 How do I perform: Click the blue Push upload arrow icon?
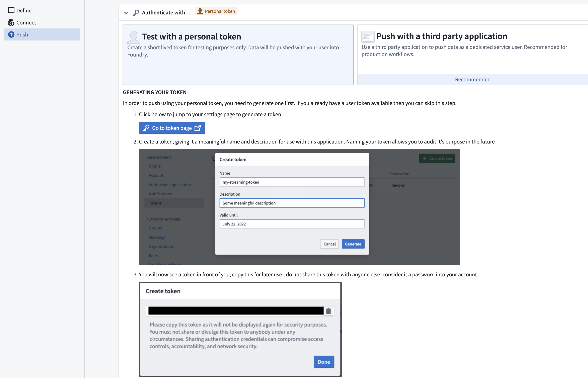(x=11, y=34)
